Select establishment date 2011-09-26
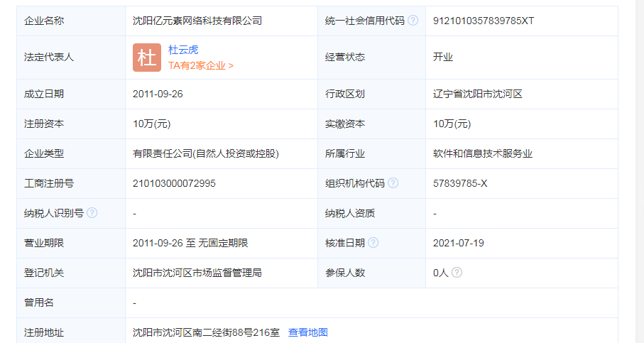Screen dimensions: 644x343 (158, 94)
